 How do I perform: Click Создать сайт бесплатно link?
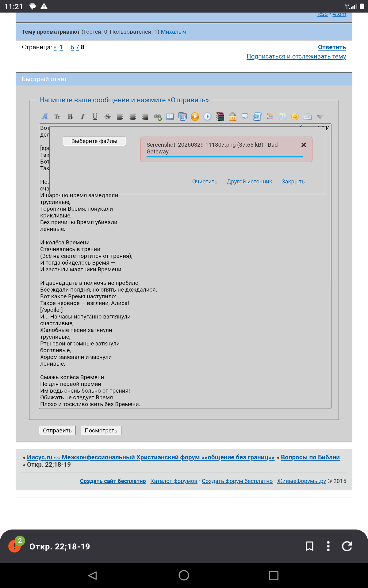coord(113,481)
